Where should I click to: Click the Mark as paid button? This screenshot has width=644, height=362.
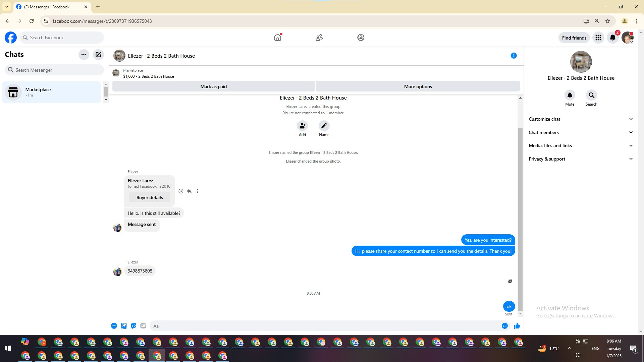point(213,86)
